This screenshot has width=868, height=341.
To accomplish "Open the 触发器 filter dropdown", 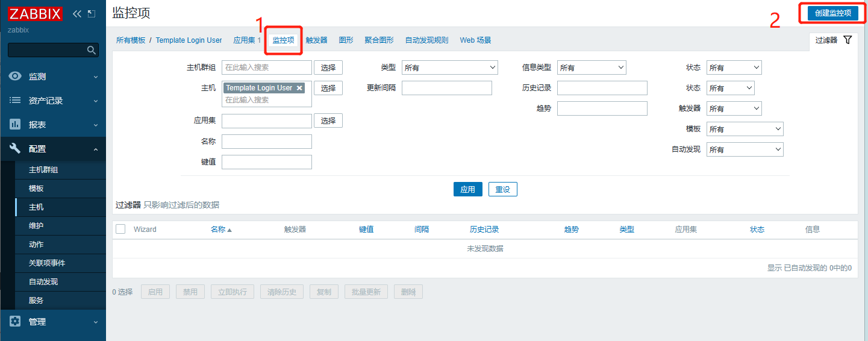I will (x=734, y=108).
